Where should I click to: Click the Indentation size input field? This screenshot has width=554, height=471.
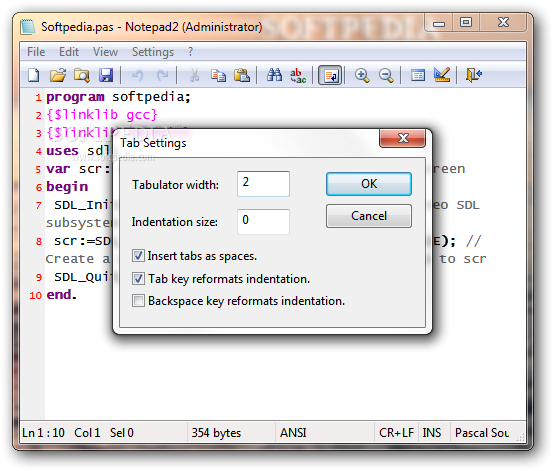tap(264, 222)
